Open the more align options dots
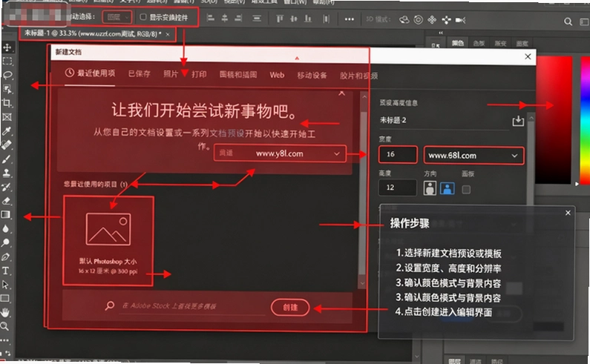Image resolution: width=590 pixels, height=364 pixels. click(350, 19)
